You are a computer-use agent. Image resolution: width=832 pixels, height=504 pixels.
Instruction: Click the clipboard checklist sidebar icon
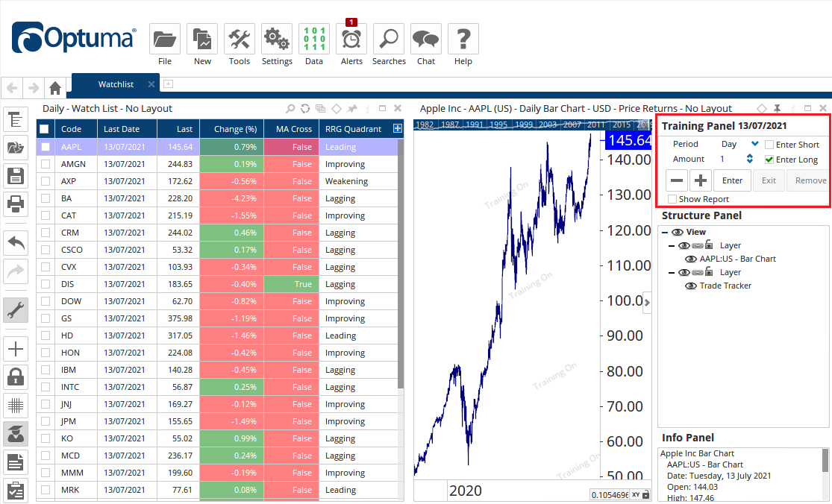click(x=16, y=491)
